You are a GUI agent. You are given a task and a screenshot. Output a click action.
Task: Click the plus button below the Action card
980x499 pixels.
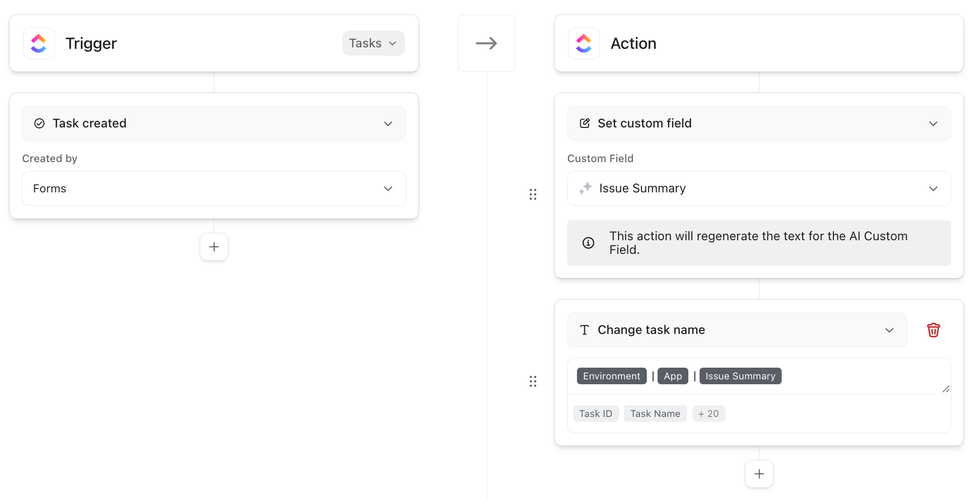click(759, 474)
